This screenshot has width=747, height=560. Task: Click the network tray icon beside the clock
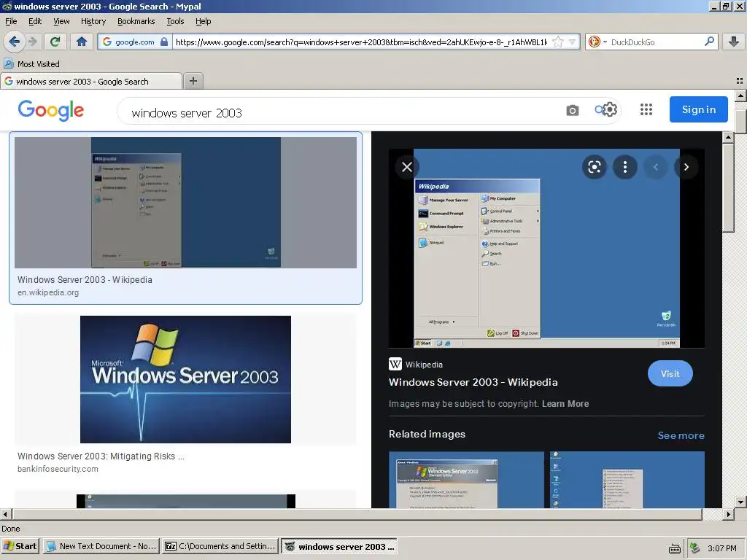695,548
